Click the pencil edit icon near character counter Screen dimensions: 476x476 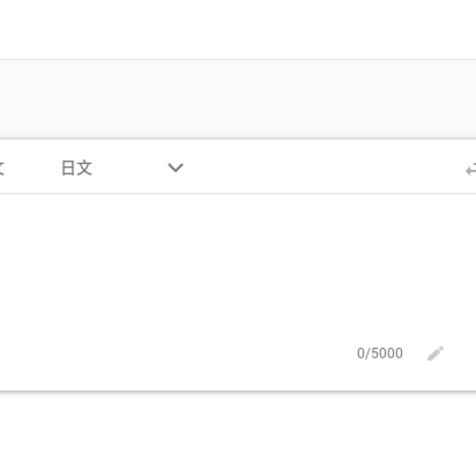435,353
